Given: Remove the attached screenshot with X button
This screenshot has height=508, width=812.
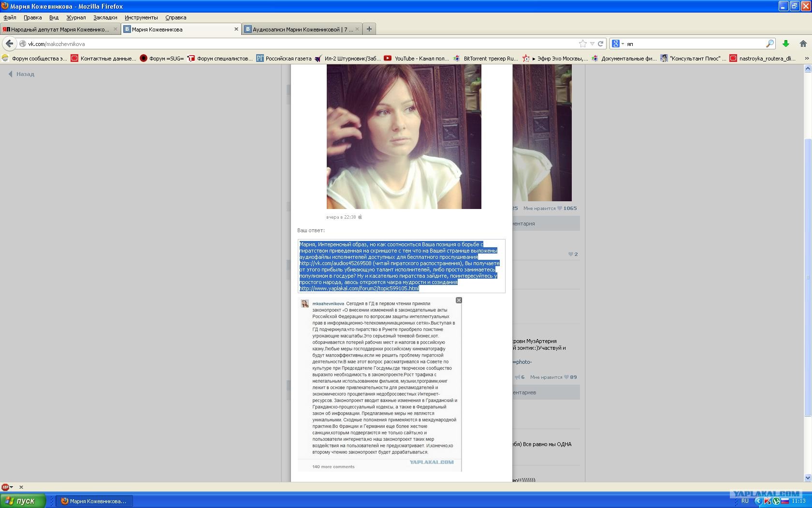Looking at the screenshot, I should click(459, 300).
